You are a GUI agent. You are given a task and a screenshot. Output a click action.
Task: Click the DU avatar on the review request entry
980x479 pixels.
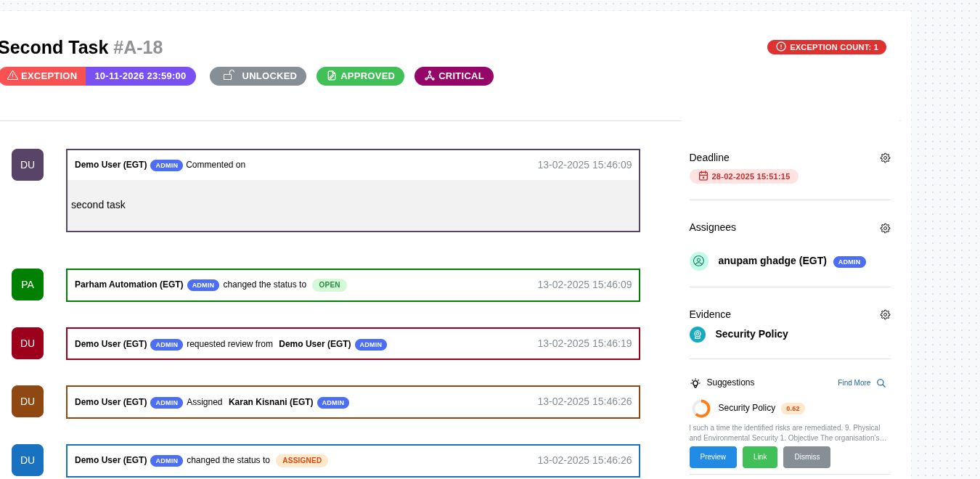(x=28, y=343)
